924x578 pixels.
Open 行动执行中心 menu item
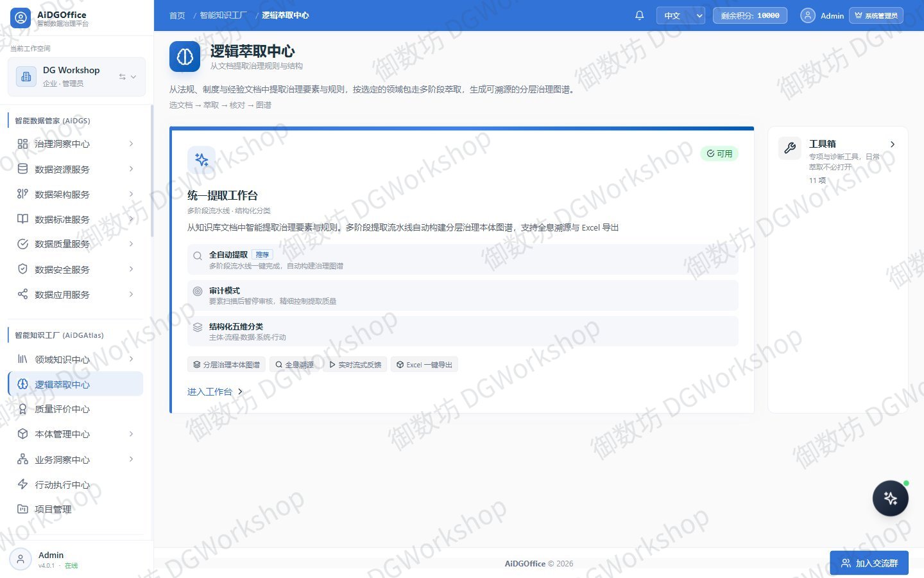point(76,484)
